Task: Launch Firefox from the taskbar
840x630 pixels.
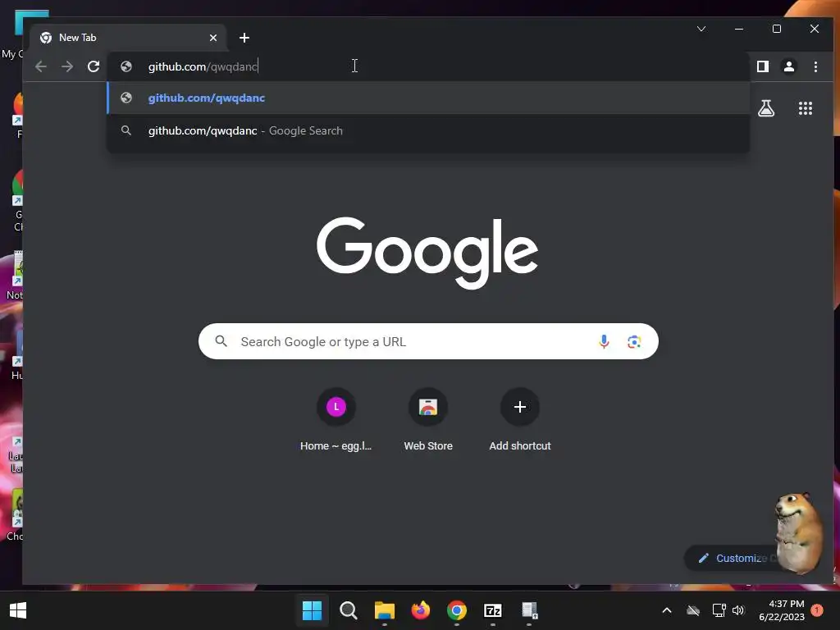Action: tap(421, 610)
